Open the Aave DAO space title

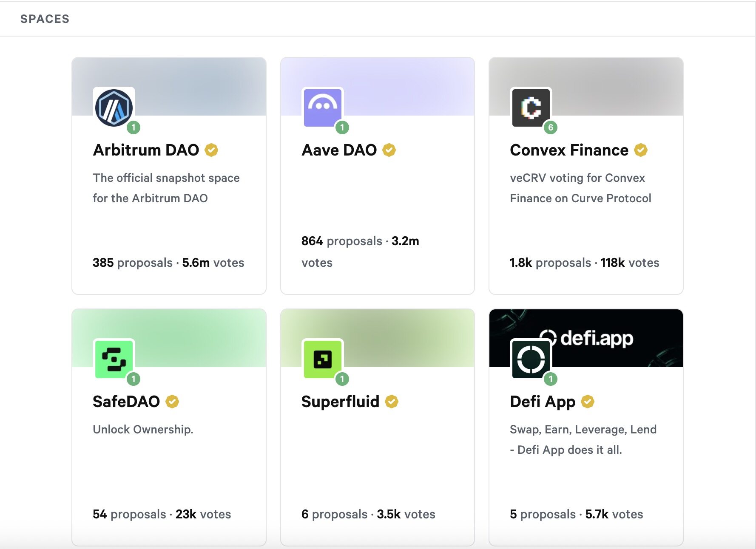tap(339, 150)
